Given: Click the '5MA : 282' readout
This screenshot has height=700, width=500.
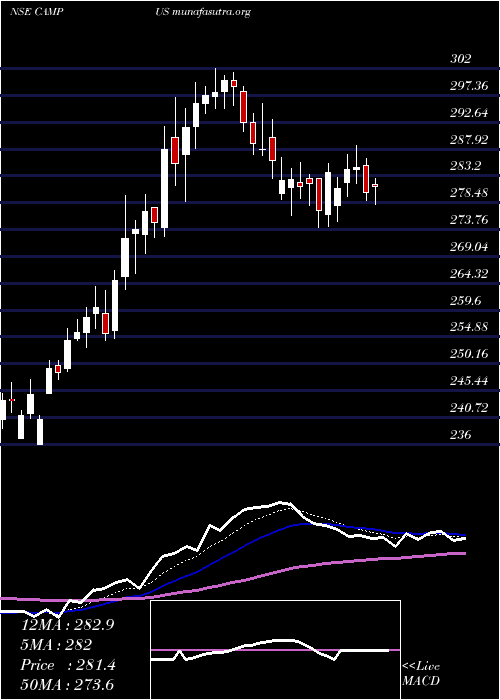Looking at the screenshot, I should 56,644.
